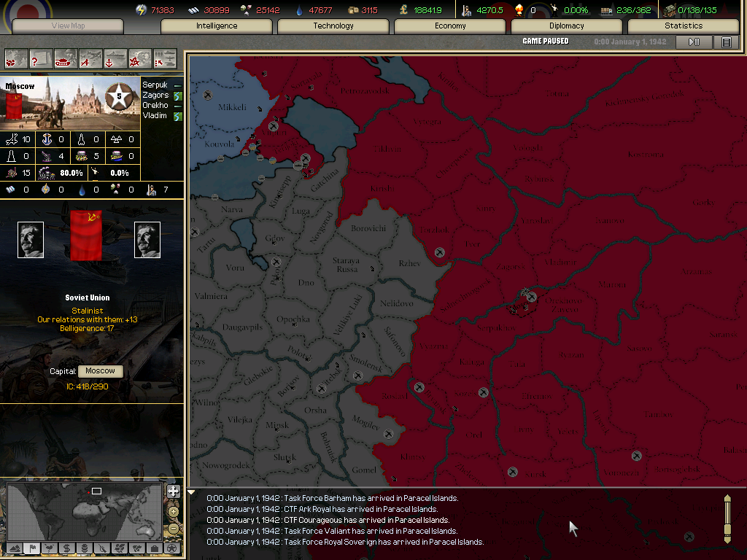Click Moscow anti-aircraft gun icon
747x560 pixels.
click(47, 156)
